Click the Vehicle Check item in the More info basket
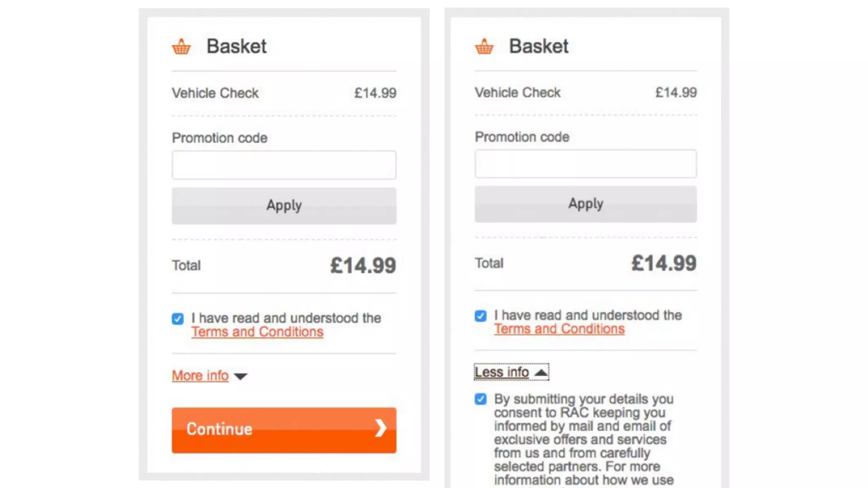Image resolution: width=868 pixels, height=488 pixels. 215,93
